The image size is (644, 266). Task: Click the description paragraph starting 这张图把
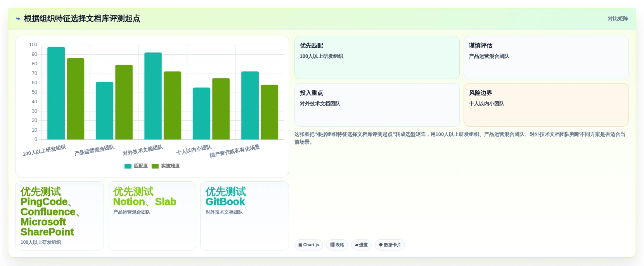(x=460, y=138)
